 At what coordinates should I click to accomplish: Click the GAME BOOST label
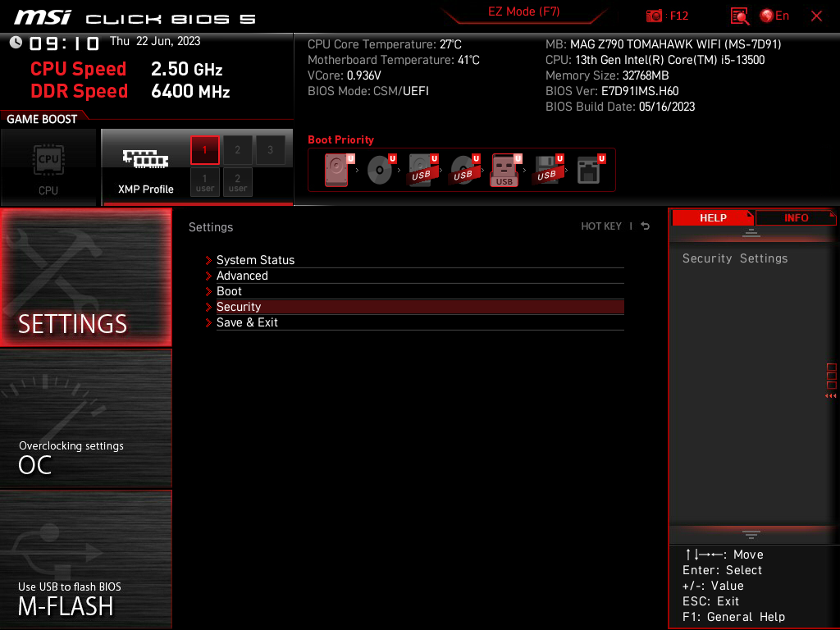click(42, 119)
